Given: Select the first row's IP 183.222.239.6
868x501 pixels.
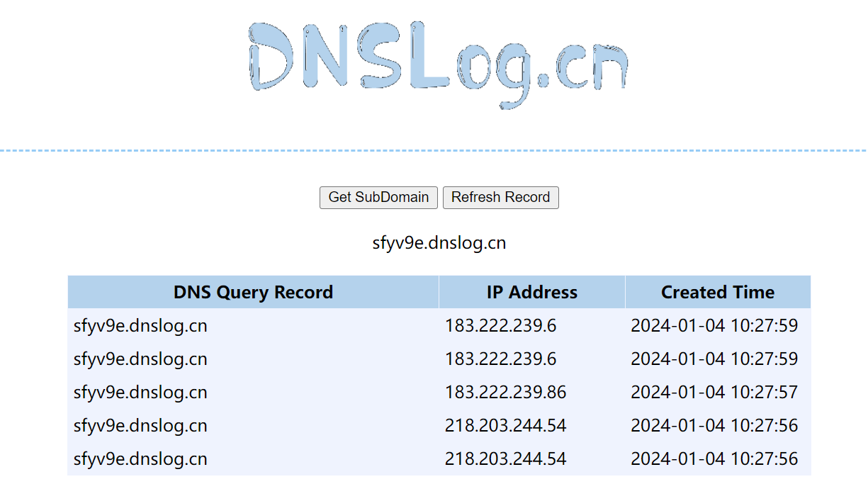Looking at the screenshot, I should [500, 326].
